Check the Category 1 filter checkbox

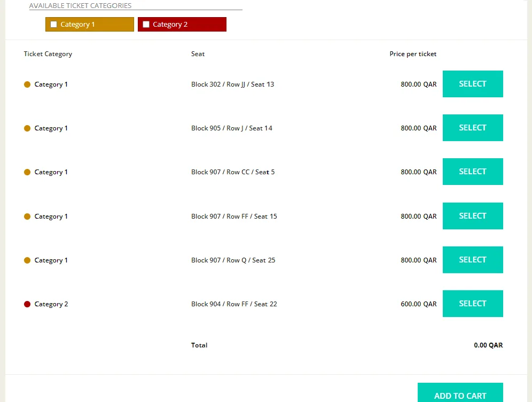[53, 25]
